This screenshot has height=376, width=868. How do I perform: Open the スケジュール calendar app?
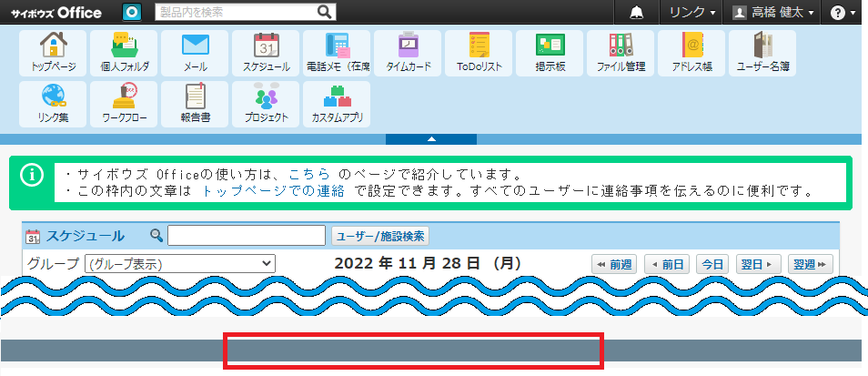[266, 53]
